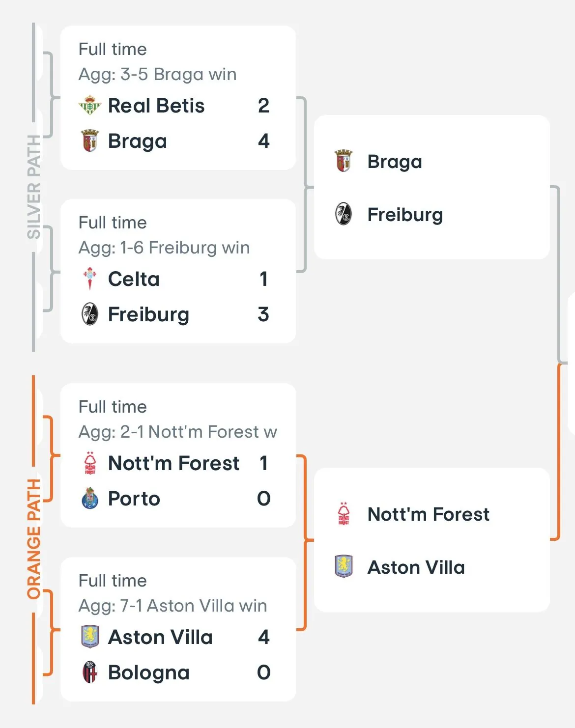Click the Porto crest icon
This screenshot has height=728, width=575.
(90, 498)
